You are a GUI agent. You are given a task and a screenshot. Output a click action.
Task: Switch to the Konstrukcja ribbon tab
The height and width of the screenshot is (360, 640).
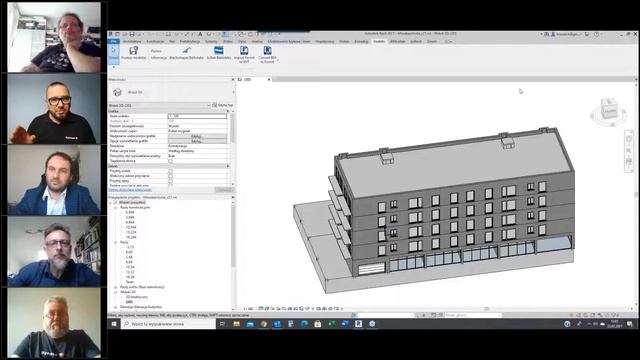pyautogui.click(x=155, y=41)
